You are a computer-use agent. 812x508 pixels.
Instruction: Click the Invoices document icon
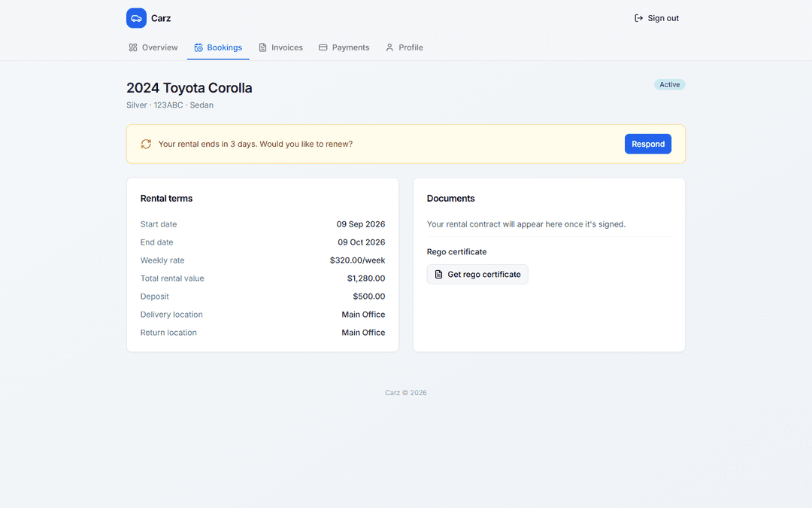262,47
